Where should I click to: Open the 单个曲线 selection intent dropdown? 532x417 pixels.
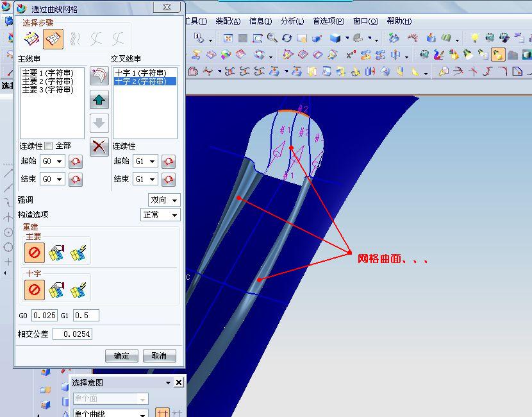(x=111, y=413)
